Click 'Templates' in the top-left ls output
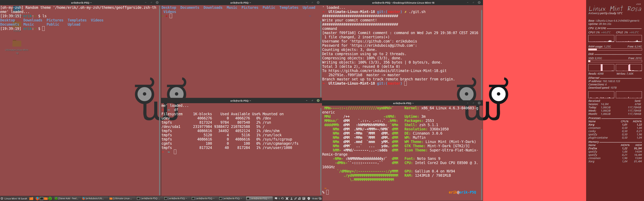 point(77,20)
